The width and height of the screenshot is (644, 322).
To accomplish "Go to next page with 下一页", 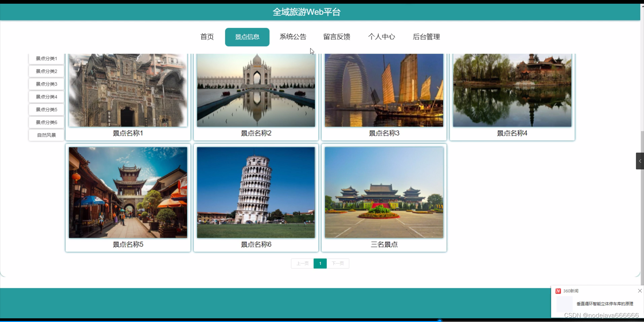I will click(x=338, y=263).
